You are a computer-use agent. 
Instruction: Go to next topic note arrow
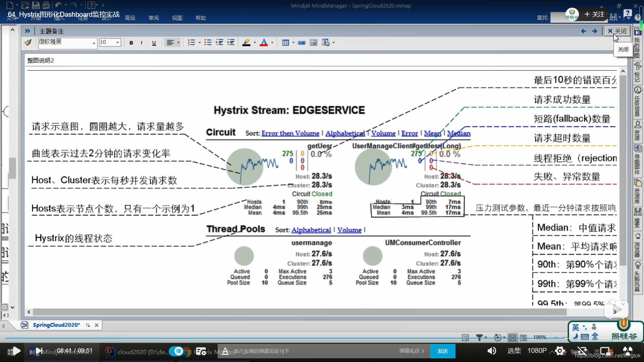click(594, 31)
